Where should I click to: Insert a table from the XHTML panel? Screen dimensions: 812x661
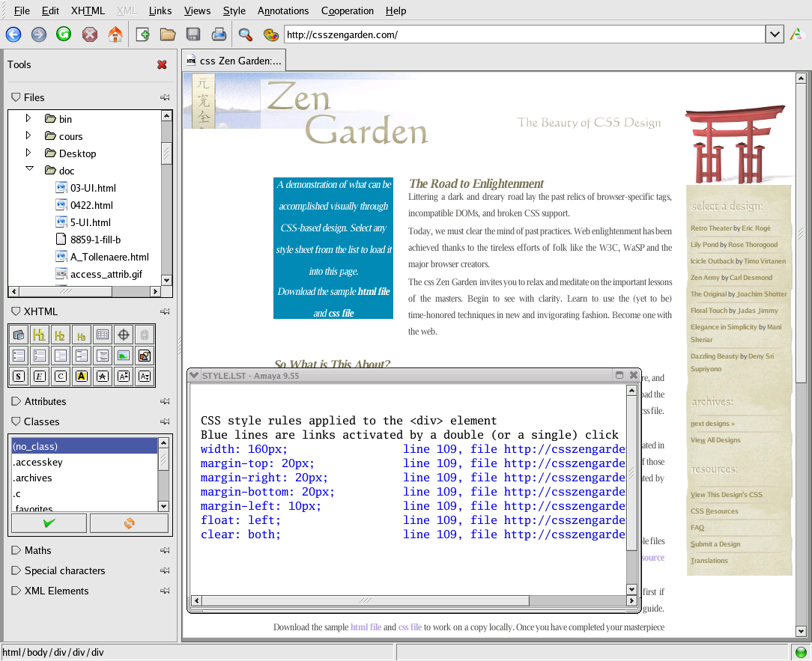[103, 335]
